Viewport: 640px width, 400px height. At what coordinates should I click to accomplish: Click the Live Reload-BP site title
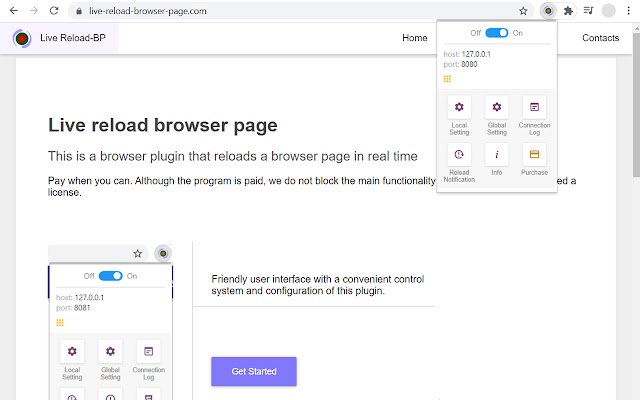point(73,38)
